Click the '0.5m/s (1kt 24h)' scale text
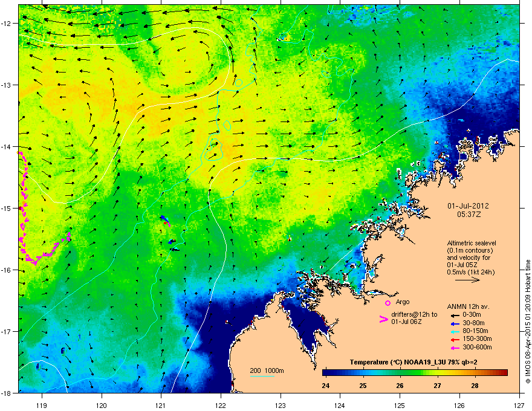Image resolution: width=532 pixels, height=411 pixels. 470,272
